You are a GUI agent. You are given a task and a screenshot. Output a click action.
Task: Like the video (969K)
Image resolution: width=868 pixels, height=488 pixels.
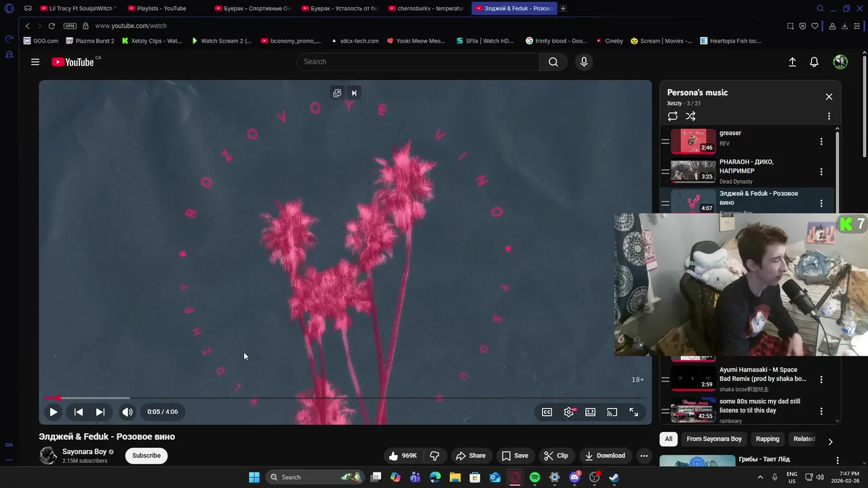pos(403,455)
